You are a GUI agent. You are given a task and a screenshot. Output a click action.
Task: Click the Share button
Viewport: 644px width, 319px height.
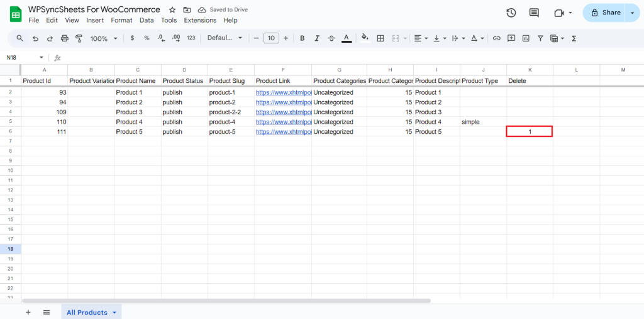tap(604, 13)
